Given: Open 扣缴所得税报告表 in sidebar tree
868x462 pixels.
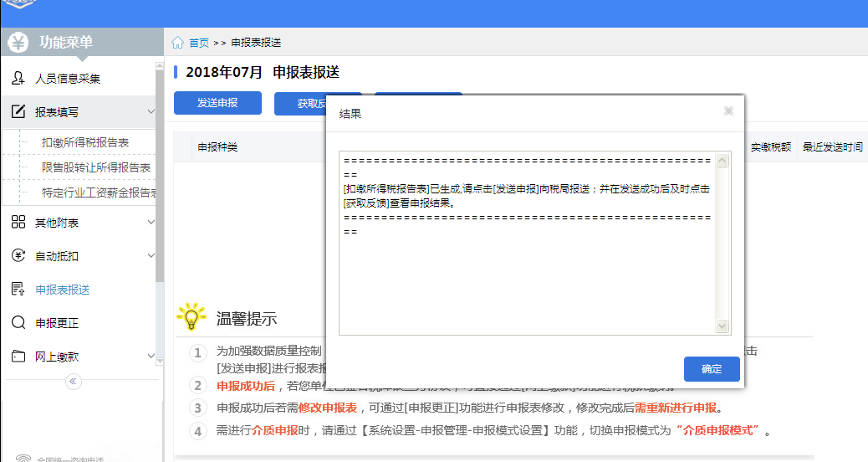Looking at the screenshot, I should click(x=84, y=142).
